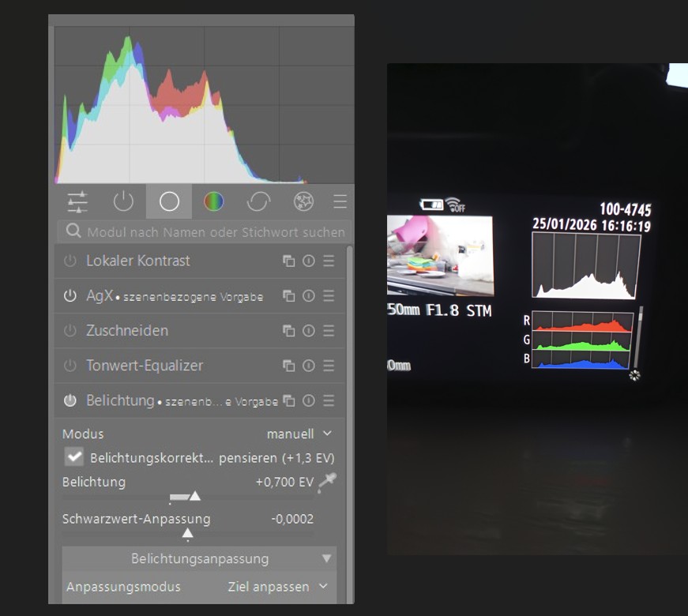Image resolution: width=688 pixels, height=616 pixels.
Task: Uncheck the Belichtungskorrektur compensation checkbox
Action: [73, 456]
